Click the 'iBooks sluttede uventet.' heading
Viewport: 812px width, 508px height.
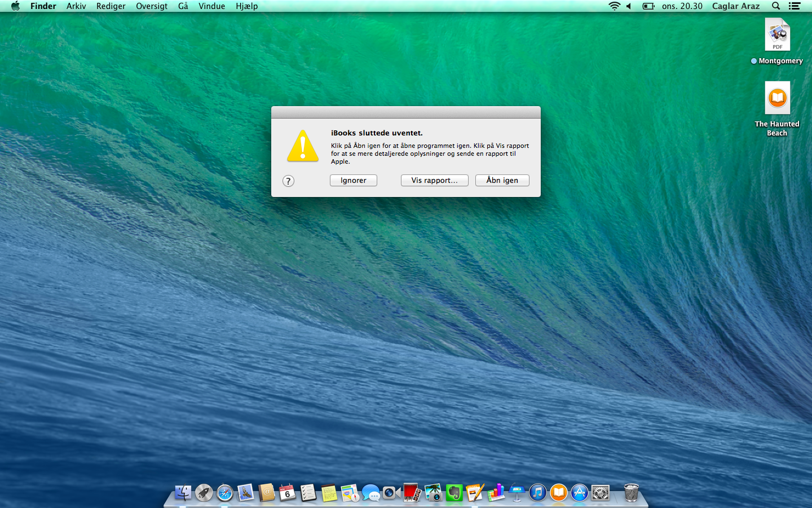377,133
